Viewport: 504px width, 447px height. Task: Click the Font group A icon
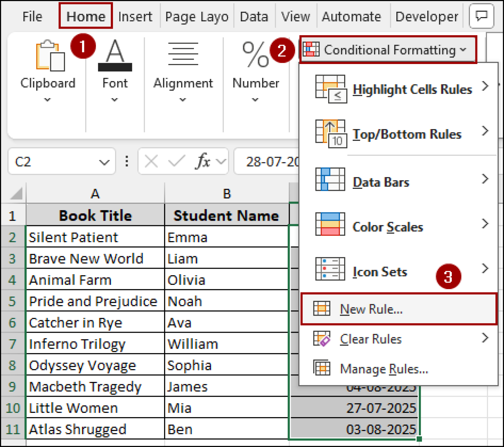pos(115,55)
